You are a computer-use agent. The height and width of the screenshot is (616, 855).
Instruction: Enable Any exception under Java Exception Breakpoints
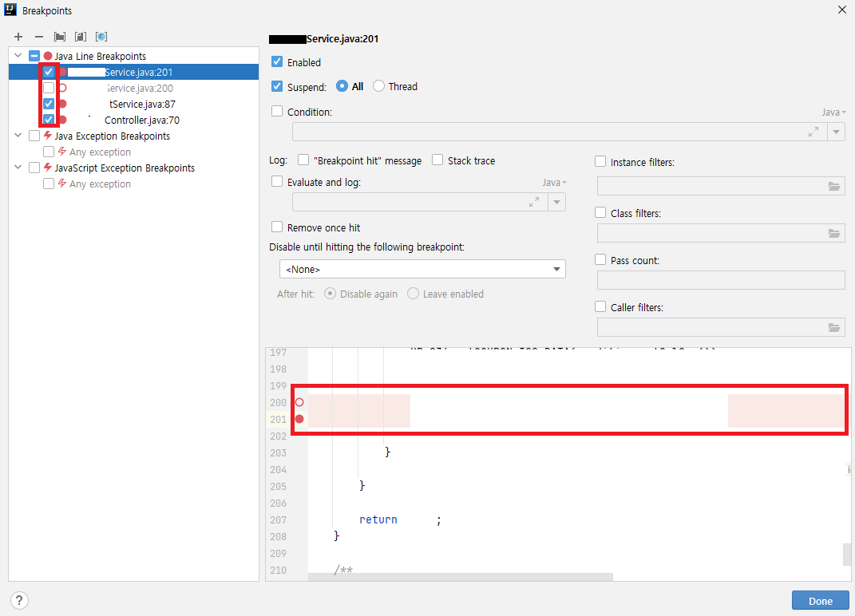pyautogui.click(x=49, y=152)
